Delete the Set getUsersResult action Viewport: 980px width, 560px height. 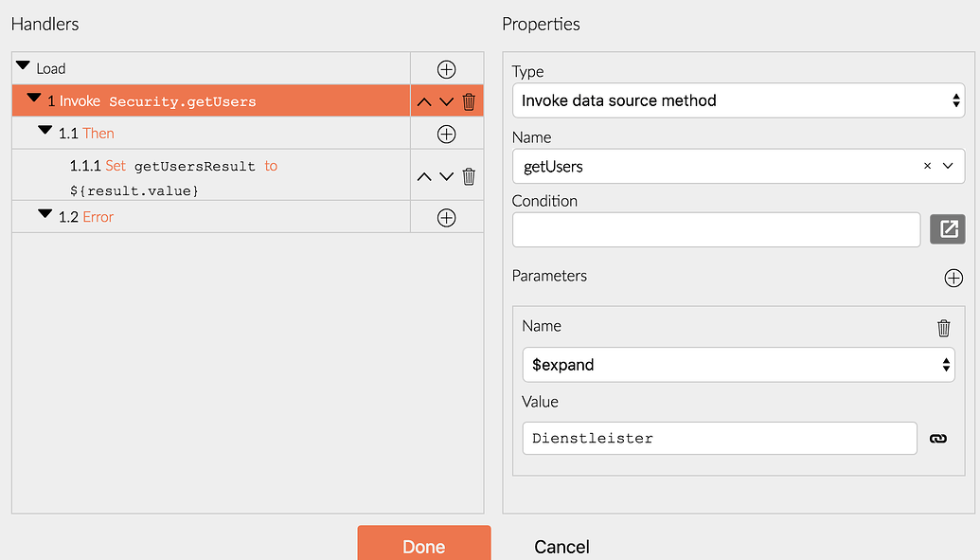(x=469, y=175)
